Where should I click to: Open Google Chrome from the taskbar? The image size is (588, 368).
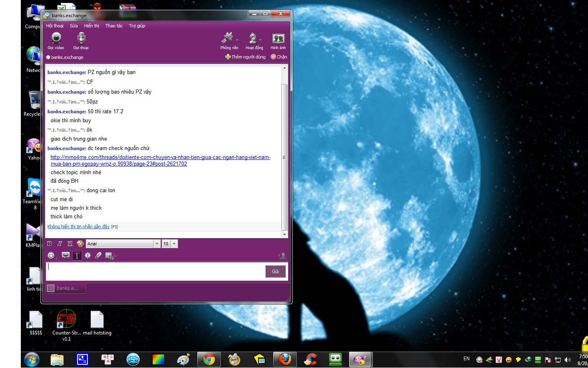click(209, 360)
